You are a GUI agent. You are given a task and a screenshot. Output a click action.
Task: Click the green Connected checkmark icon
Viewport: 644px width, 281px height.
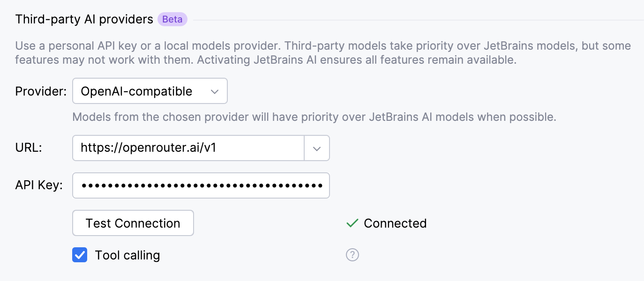pyautogui.click(x=352, y=223)
